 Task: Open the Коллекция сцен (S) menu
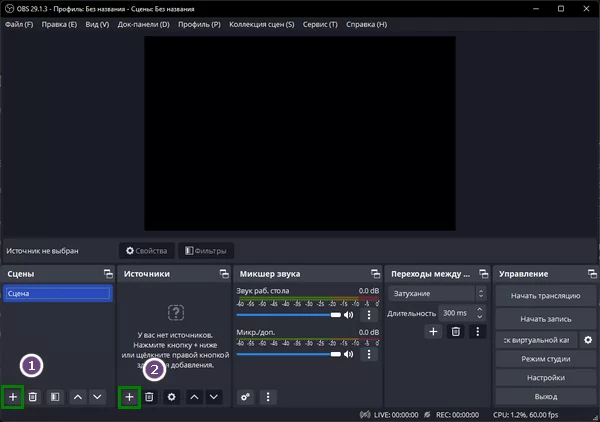click(x=262, y=23)
